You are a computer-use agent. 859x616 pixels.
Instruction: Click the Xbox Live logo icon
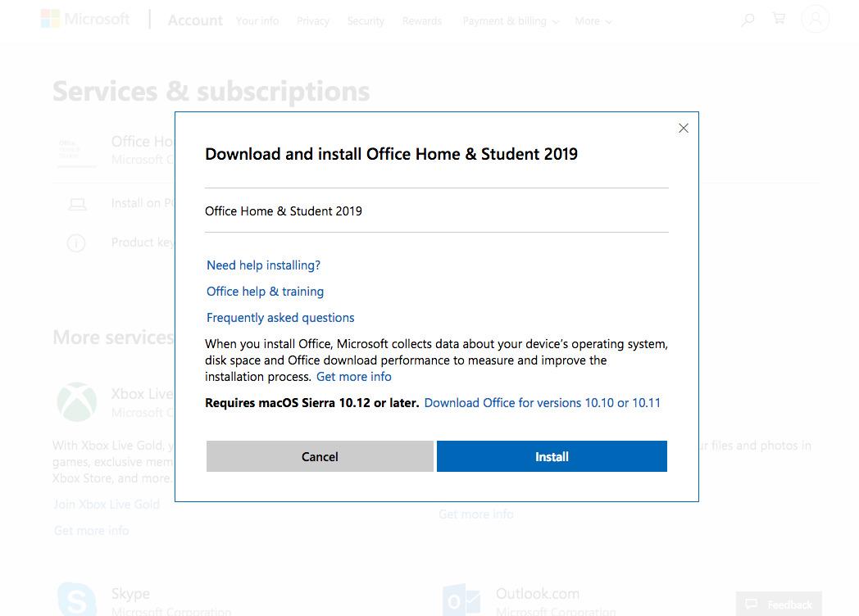coord(77,402)
